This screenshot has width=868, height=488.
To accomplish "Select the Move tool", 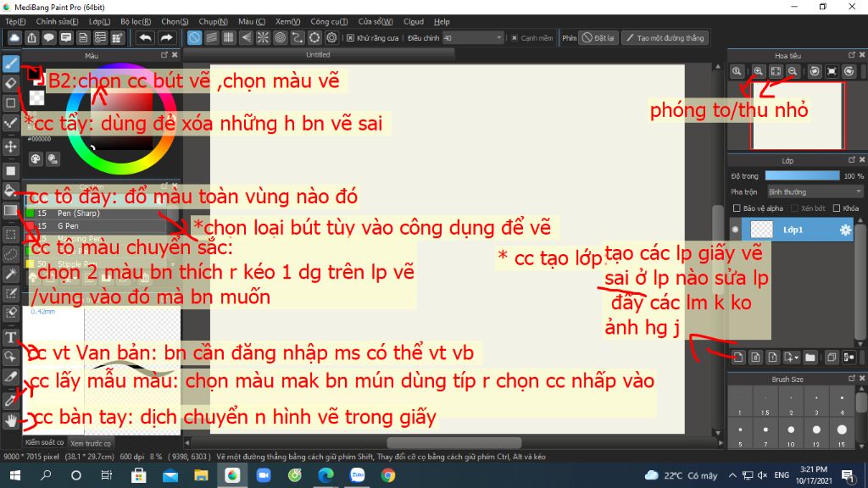I will pos(10,147).
